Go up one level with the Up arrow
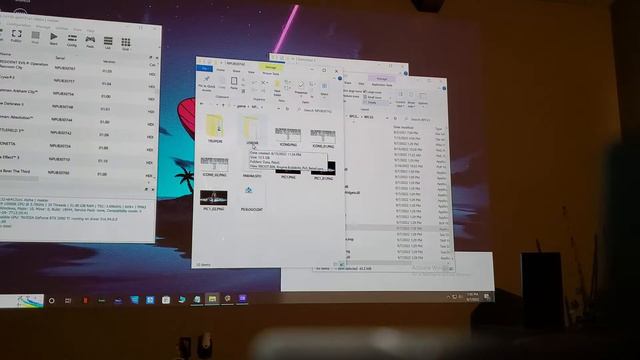Screen dimensions: 640x360 tap(223, 106)
